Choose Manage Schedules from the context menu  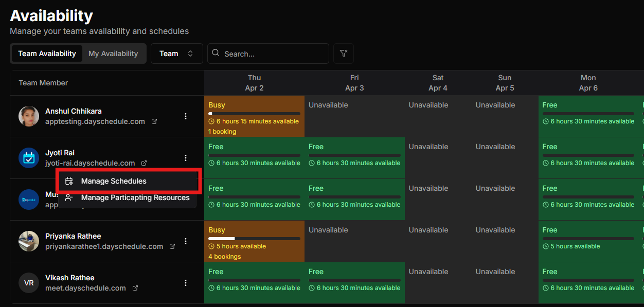click(x=114, y=181)
